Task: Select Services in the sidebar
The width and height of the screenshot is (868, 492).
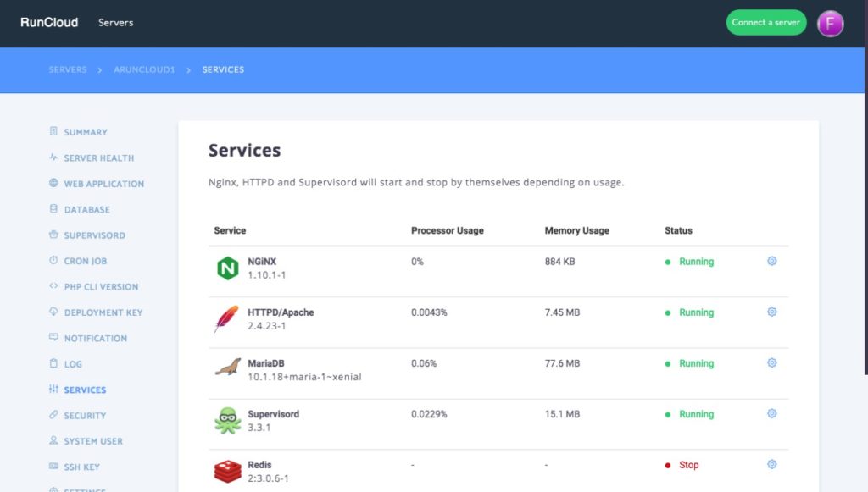Action: (x=85, y=390)
